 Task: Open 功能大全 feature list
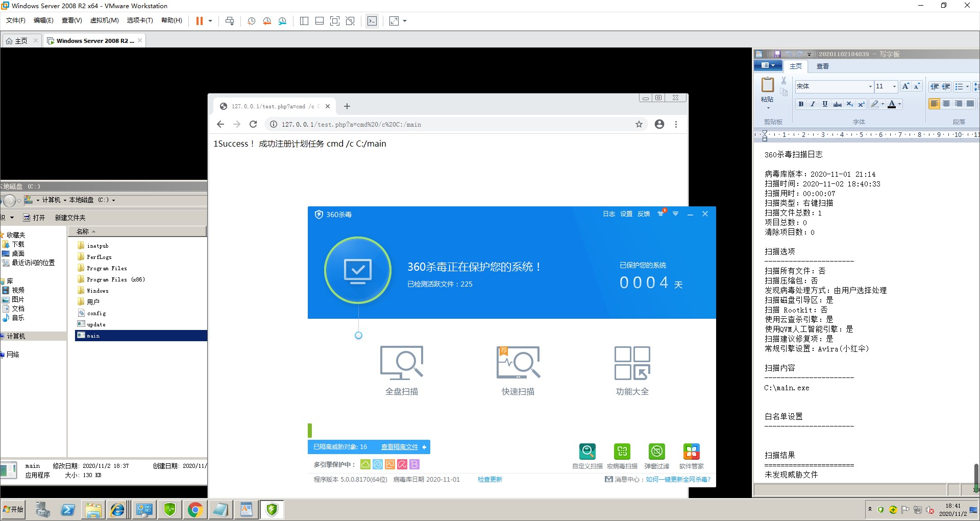pos(632,370)
